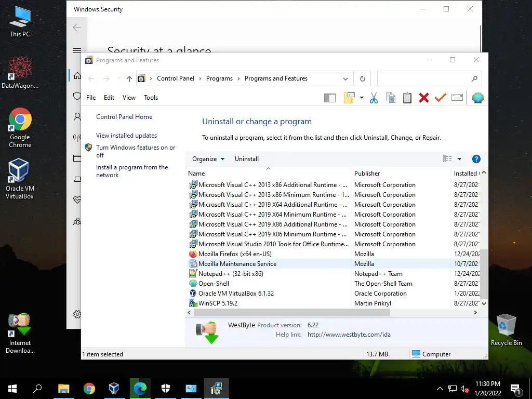
Task: Click the horizontal scrollbar thumb of program list
Action: (292, 313)
